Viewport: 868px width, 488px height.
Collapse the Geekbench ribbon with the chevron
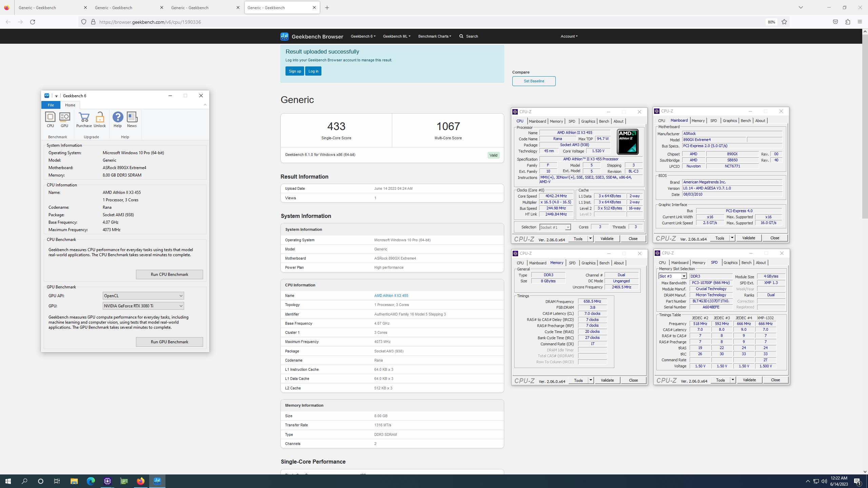point(205,105)
